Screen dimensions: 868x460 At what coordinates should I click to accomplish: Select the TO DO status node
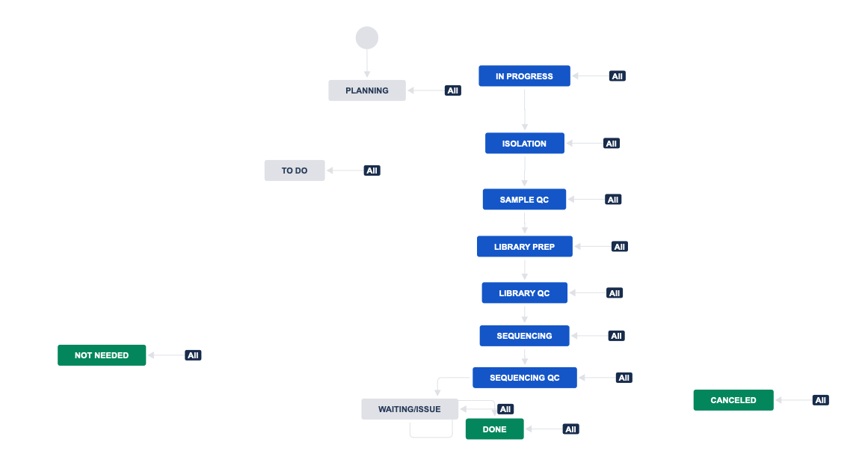click(x=295, y=171)
